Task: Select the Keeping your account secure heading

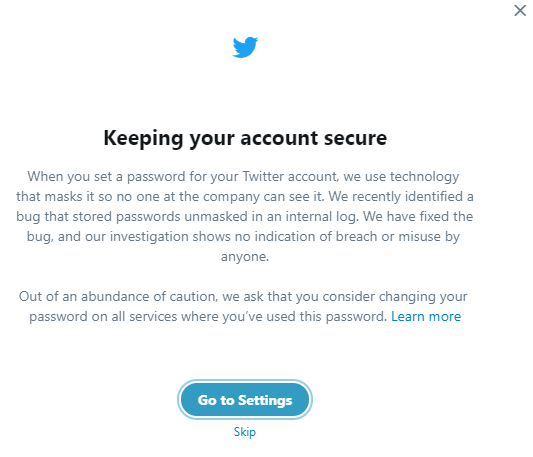Action: pos(245,138)
